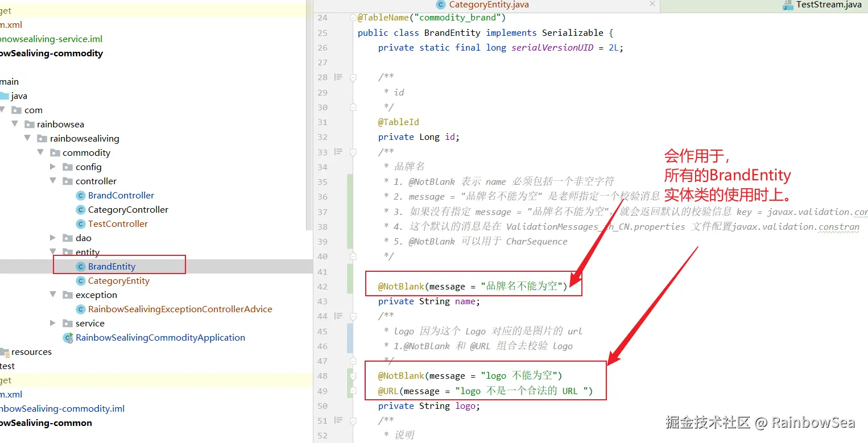868x443 pixels.
Task: Click the TestController class icon
Action: coord(81,224)
